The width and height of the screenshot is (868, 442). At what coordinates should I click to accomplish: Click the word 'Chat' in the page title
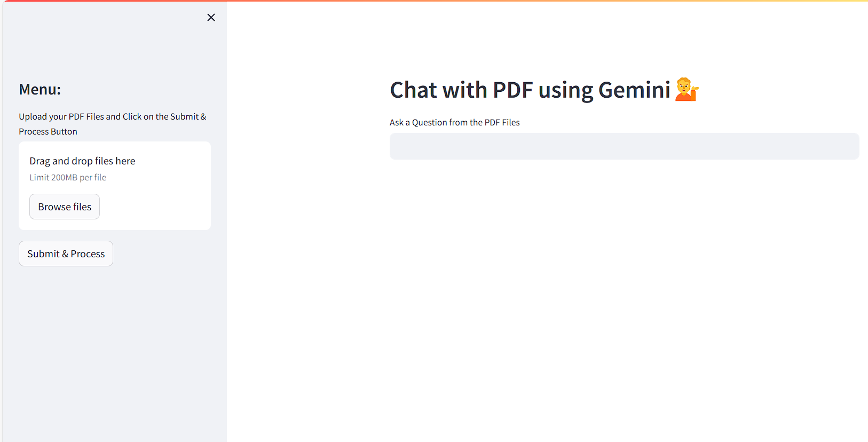pyautogui.click(x=413, y=90)
